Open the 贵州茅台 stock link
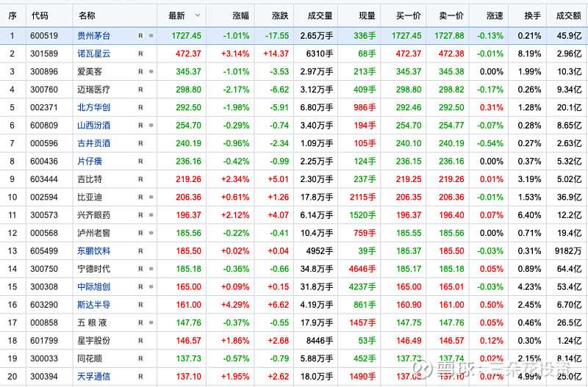The image size is (588, 387). [x=94, y=36]
